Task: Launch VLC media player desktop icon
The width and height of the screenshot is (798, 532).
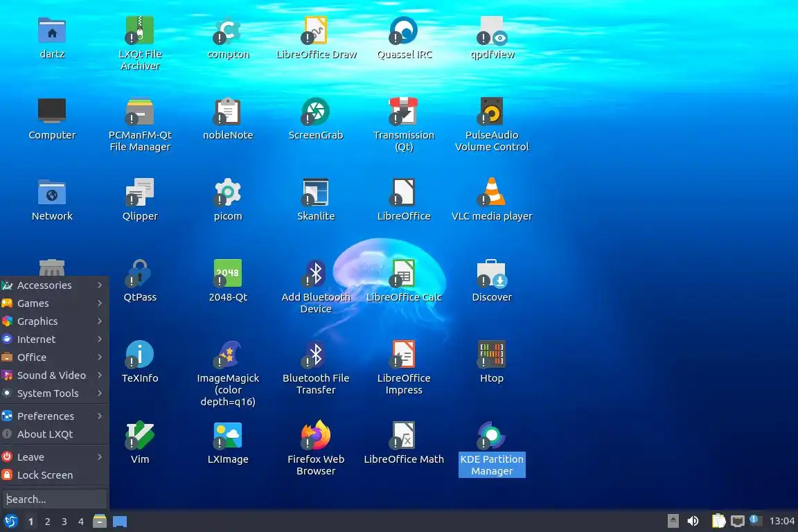Action: [492, 193]
